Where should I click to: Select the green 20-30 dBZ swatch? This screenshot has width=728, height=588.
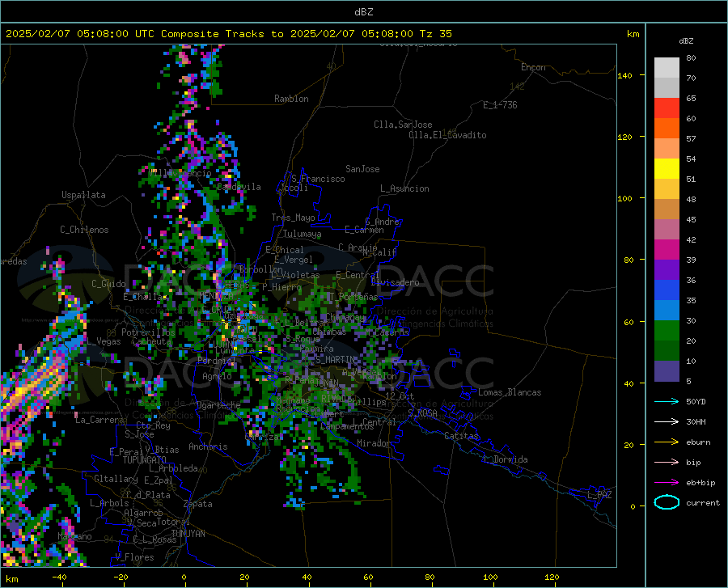point(667,331)
